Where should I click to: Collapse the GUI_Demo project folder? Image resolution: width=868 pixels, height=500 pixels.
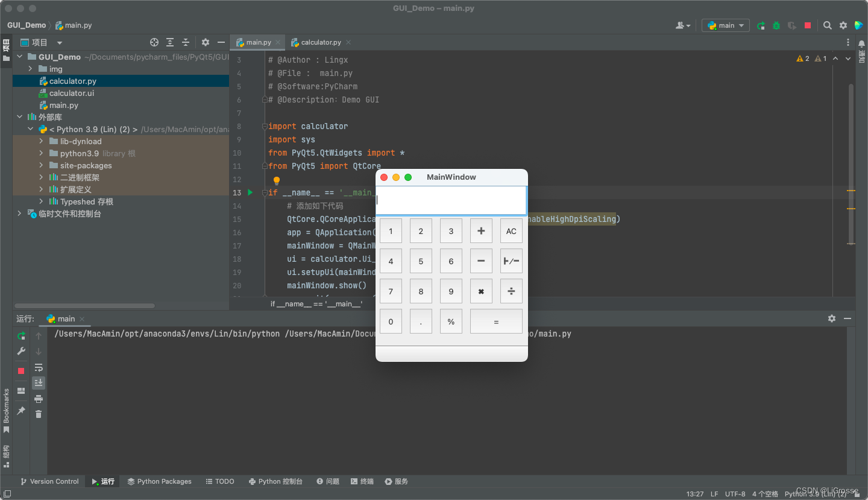point(19,57)
